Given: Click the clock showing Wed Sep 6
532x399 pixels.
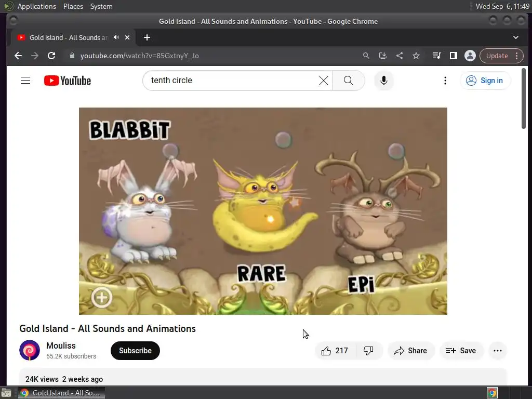Looking at the screenshot, I should 502,6.
